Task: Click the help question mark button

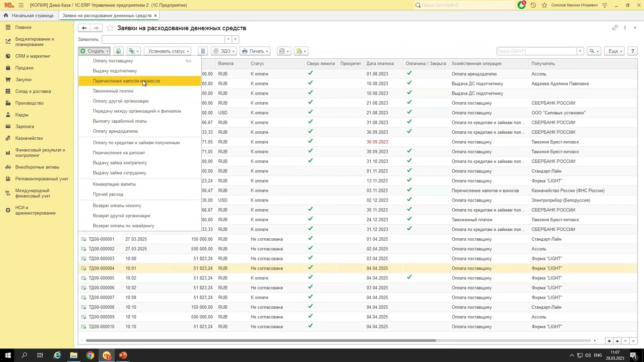Action: tap(632, 51)
